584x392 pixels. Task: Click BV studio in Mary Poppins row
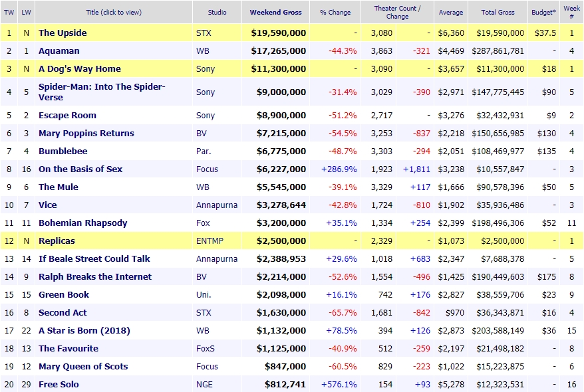(201, 133)
